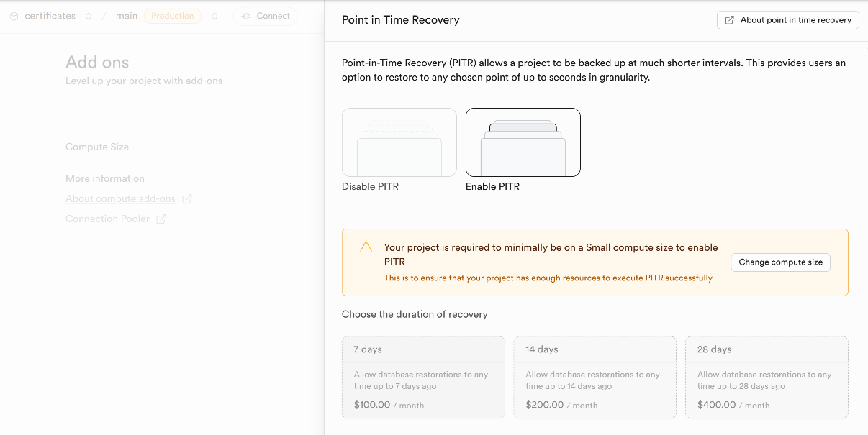Choose the 14 days recovery duration
This screenshot has width=868, height=435.
click(595, 377)
